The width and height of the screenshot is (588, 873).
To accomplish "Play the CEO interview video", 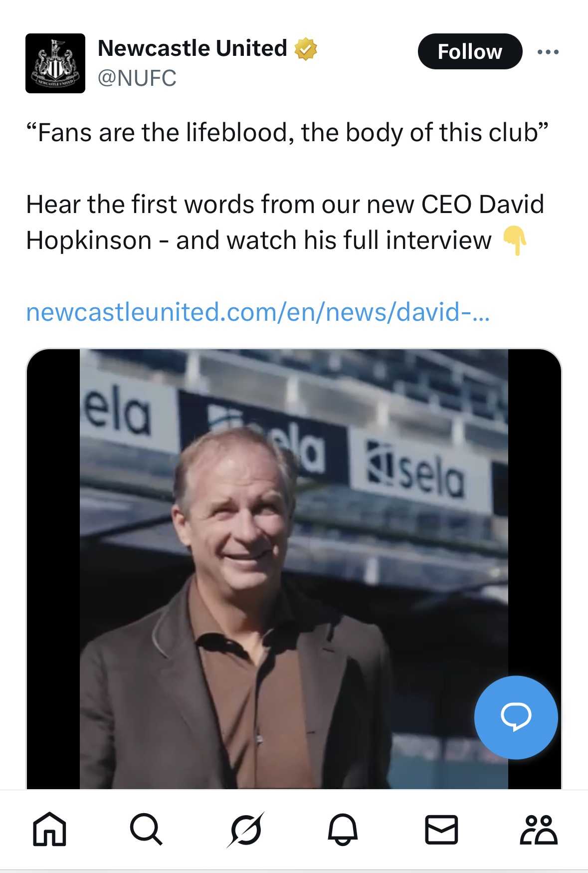I will (294, 569).
